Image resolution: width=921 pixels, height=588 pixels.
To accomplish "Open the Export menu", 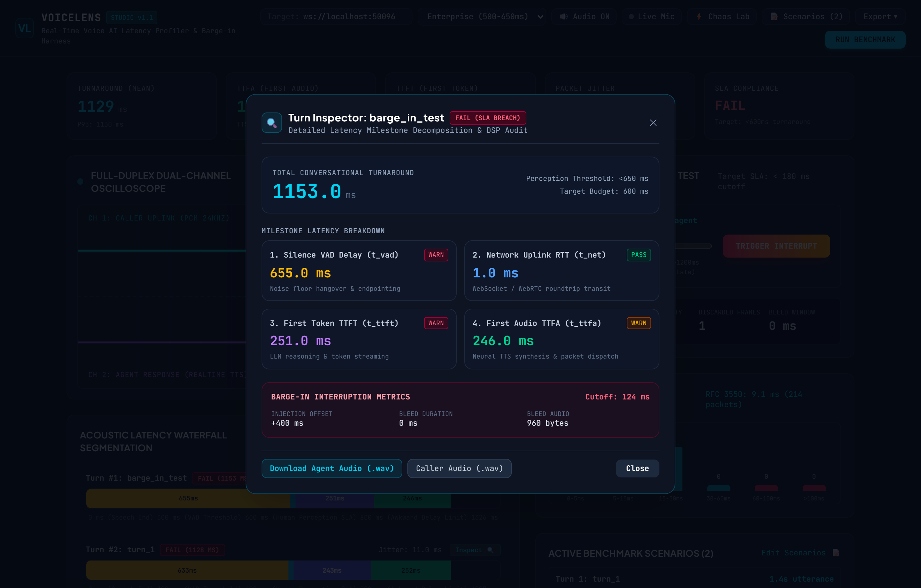I will click(x=880, y=16).
